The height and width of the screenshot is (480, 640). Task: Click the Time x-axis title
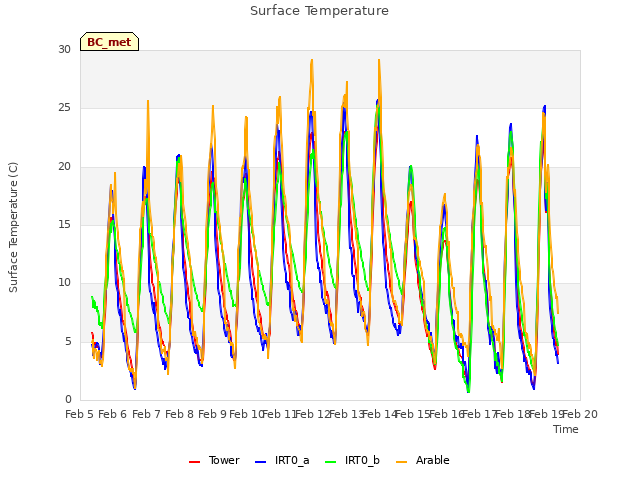click(566, 429)
